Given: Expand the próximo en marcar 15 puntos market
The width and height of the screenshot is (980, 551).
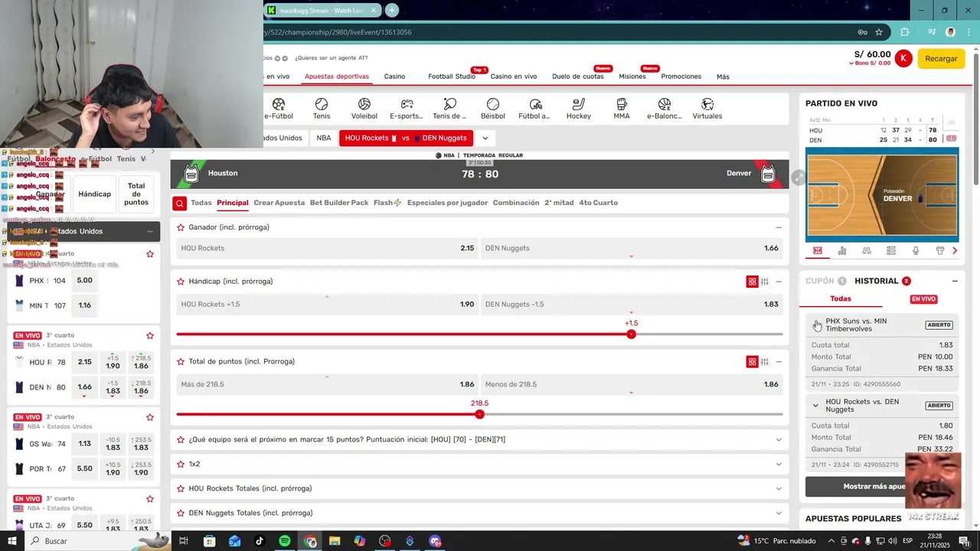Looking at the screenshot, I should (779, 440).
